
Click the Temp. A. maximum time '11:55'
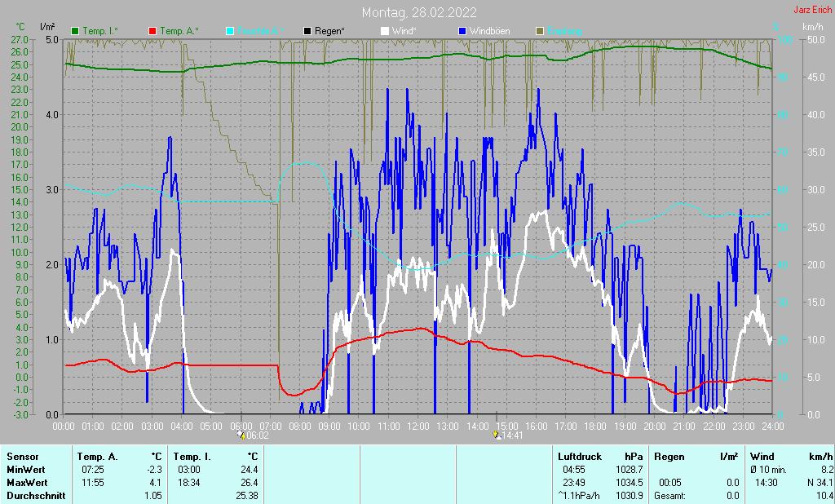coord(93,483)
